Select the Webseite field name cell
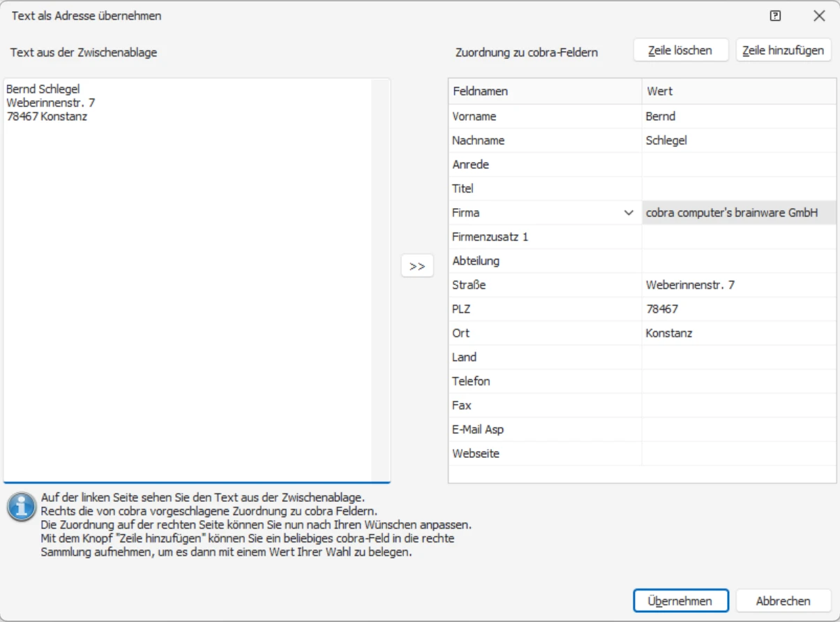This screenshot has height=622, width=840. [544, 454]
